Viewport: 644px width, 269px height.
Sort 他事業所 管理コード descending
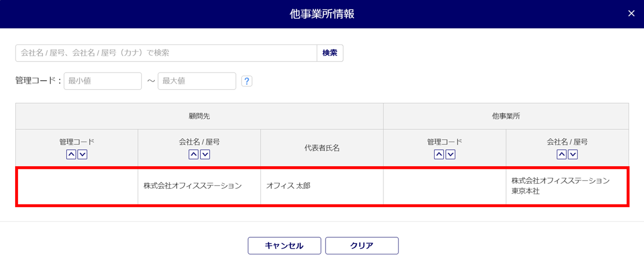coord(451,155)
